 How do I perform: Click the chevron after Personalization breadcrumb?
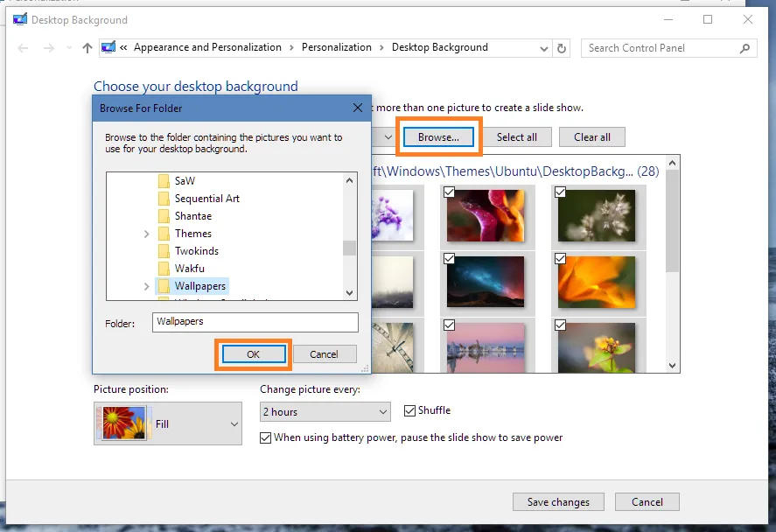[x=381, y=47]
